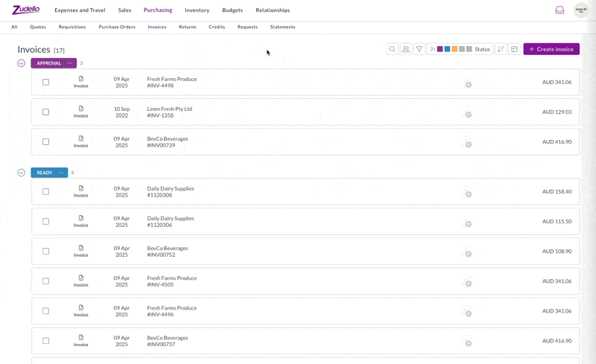Click the Zudello logo
Image resolution: width=596 pixels, height=364 pixels.
[x=26, y=10]
